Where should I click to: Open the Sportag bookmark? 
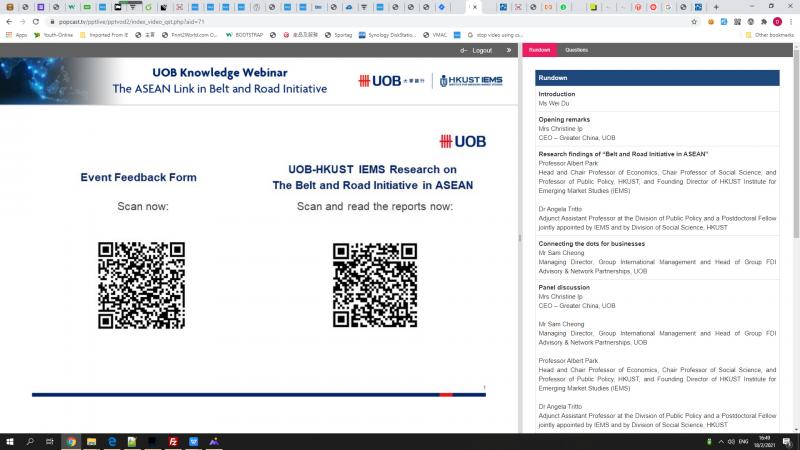tap(339, 35)
